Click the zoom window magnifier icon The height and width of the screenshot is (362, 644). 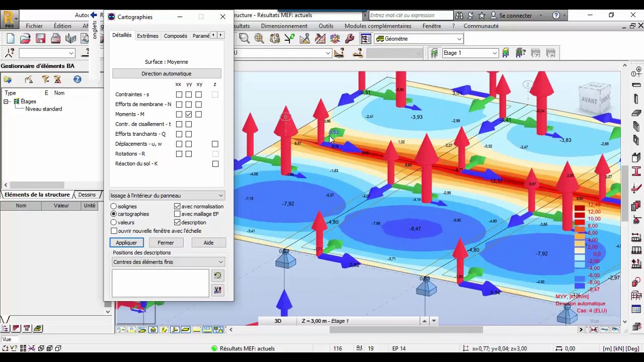coord(245,39)
